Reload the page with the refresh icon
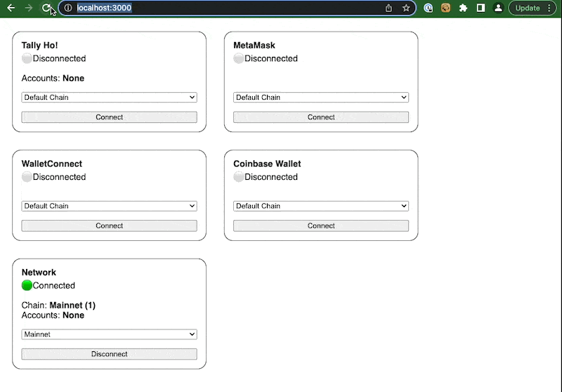This screenshot has height=392, width=562. (x=46, y=8)
